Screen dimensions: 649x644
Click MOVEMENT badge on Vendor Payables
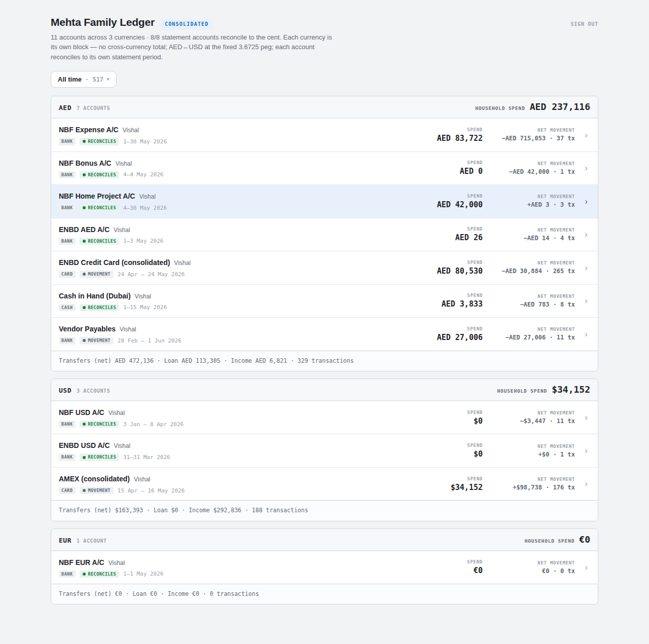[x=96, y=340]
